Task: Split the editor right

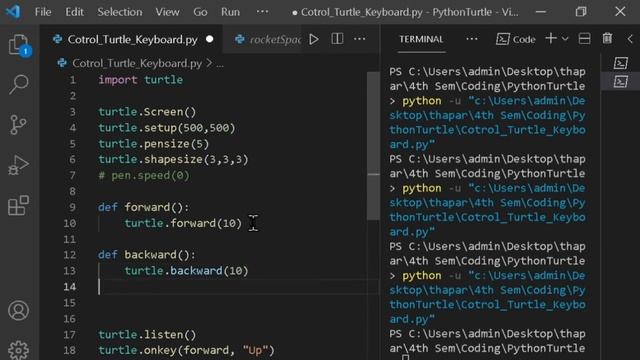Action: coord(337,39)
